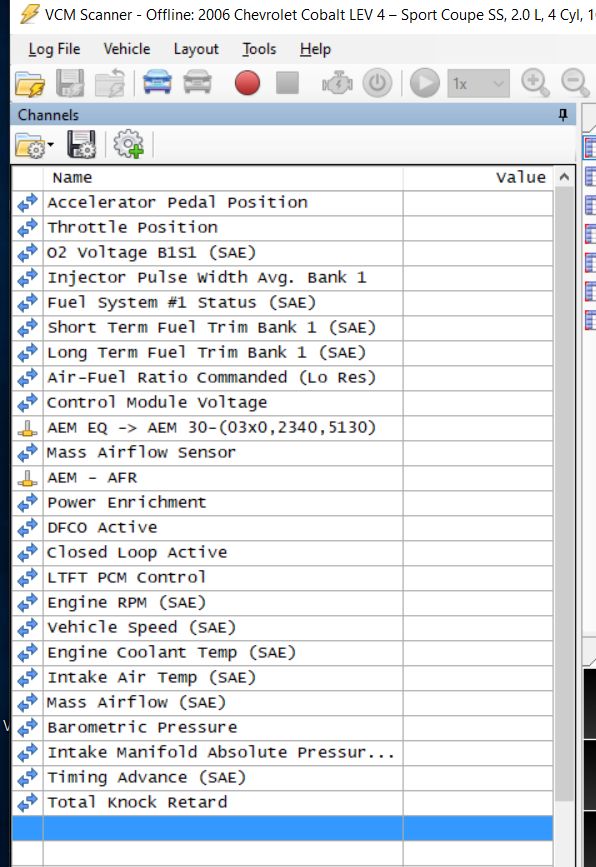Image resolution: width=596 pixels, height=867 pixels.
Task: Open log file folder icon in main toolbar
Action: click(30, 83)
